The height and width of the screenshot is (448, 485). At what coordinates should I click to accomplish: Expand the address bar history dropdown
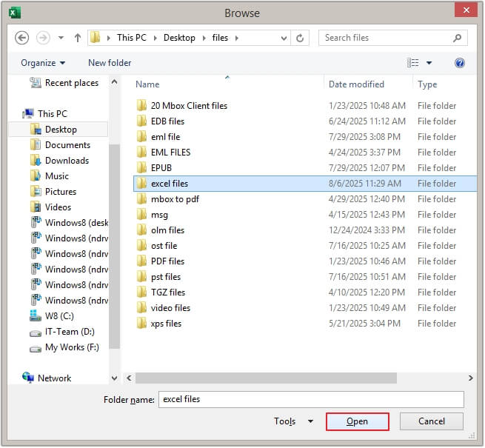284,38
